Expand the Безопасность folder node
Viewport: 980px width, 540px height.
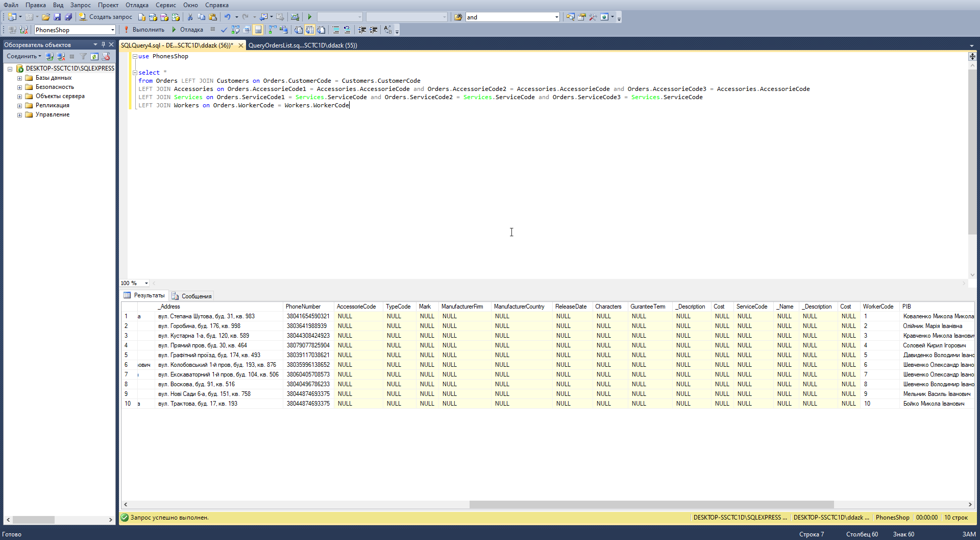pyautogui.click(x=19, y=87)
